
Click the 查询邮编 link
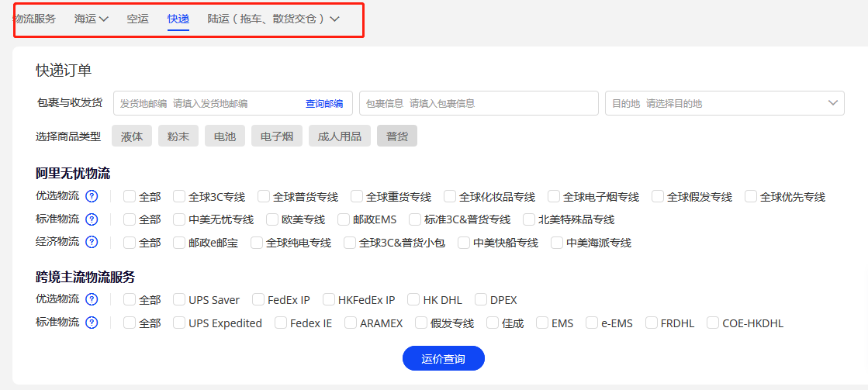click(323, 104)
